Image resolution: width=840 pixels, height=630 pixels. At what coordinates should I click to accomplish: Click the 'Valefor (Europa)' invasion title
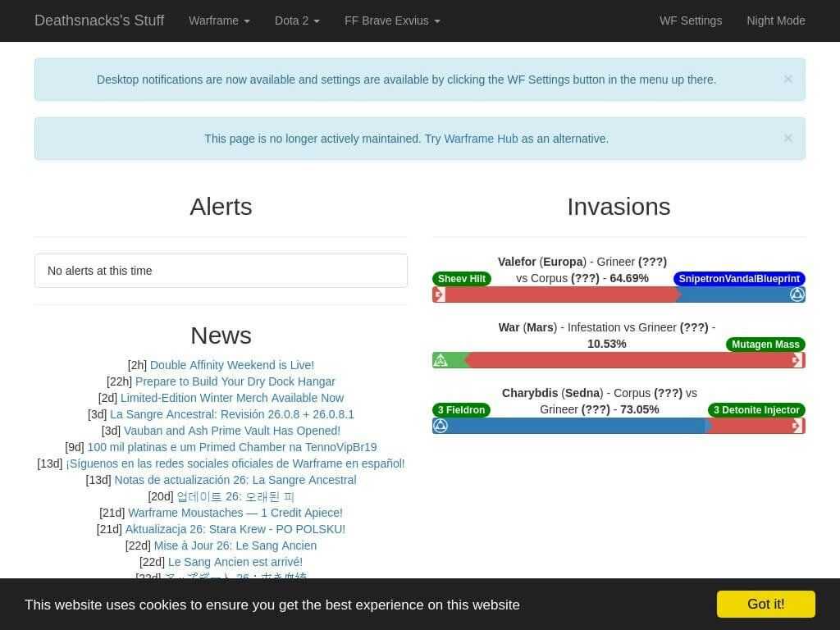(x=542, y=262)
